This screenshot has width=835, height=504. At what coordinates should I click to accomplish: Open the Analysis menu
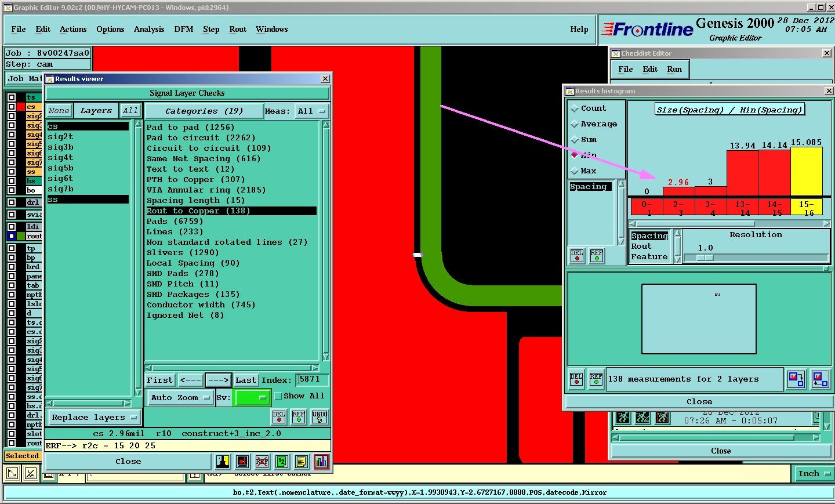(x=149, y=30)
